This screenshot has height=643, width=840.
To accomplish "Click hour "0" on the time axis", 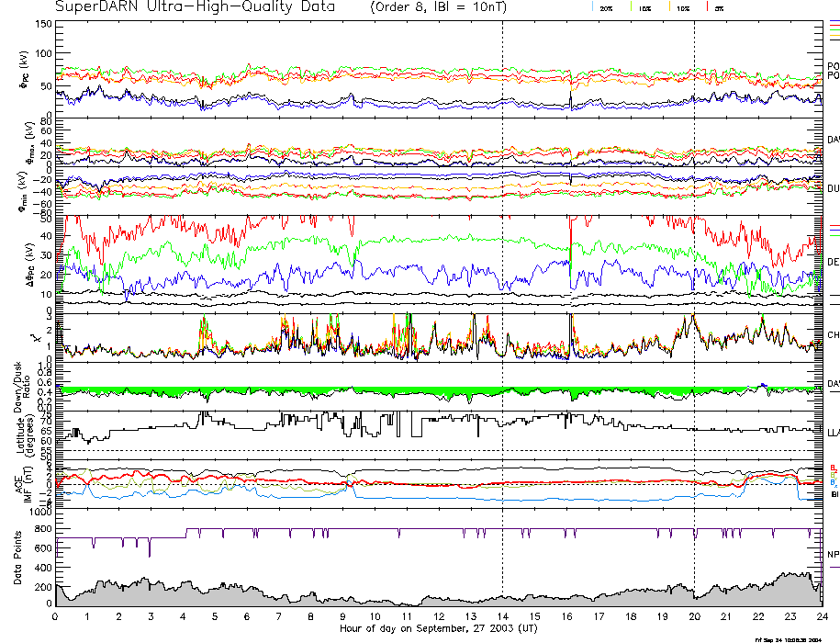I will 55,616.
